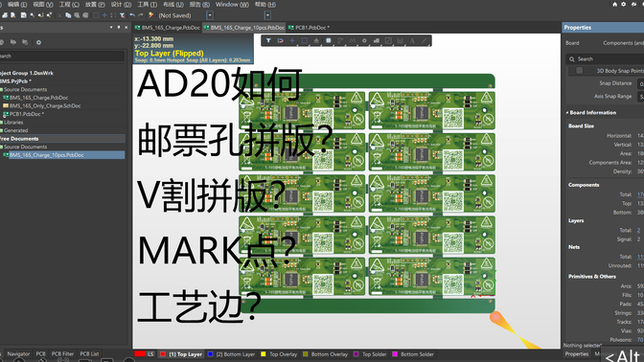Viewport: 644px width, 362px height.
Task: Open the 布线 (U) menu
Action: (173, 5)
